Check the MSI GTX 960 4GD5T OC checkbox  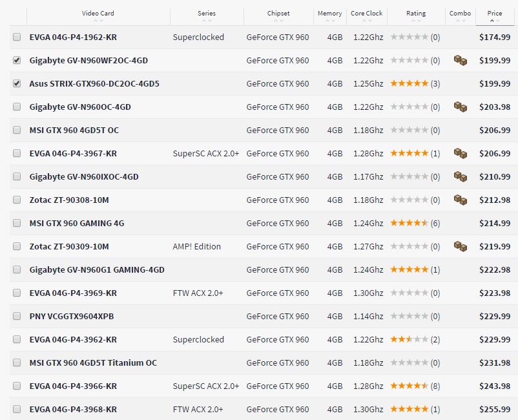pos(17,130)
